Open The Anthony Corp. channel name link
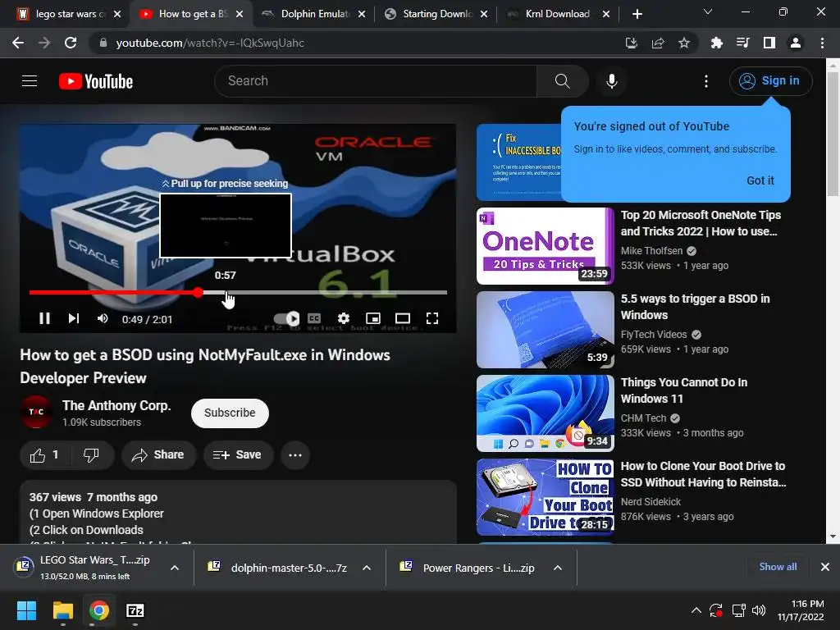The image size is (840, 630). [x=116, y=405]
